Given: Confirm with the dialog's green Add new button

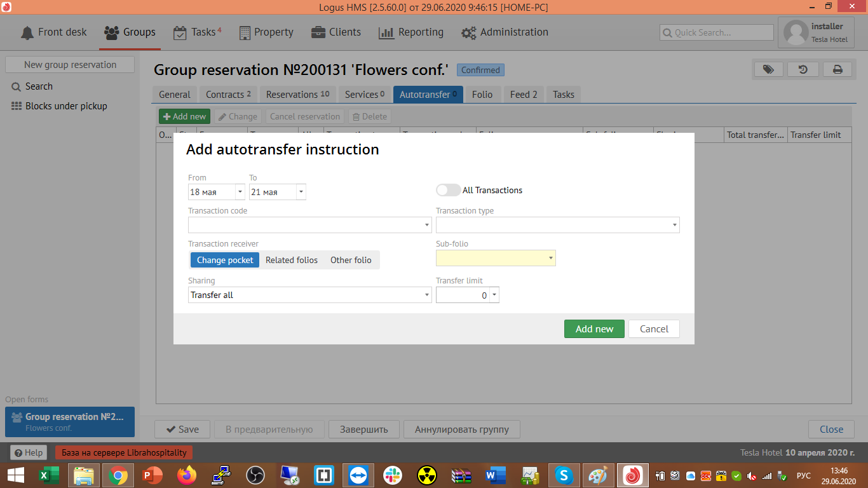Looking at the screenshot, I should (594, 329).
